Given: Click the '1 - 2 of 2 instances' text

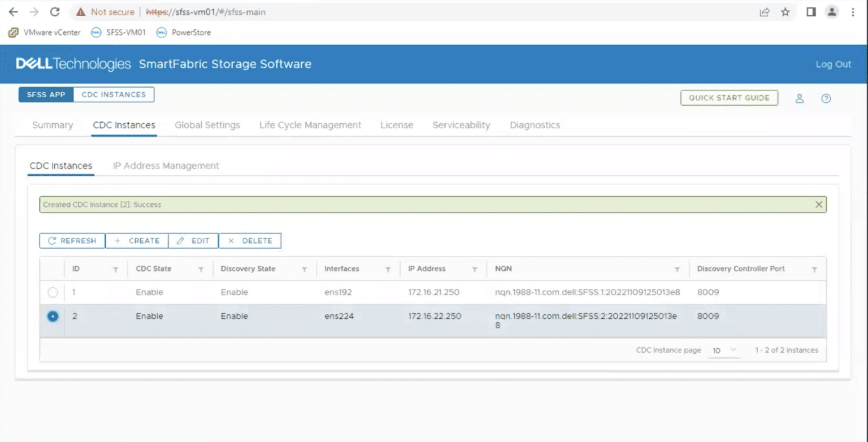Looking at the screenshot, I should (x=787, y=350).
